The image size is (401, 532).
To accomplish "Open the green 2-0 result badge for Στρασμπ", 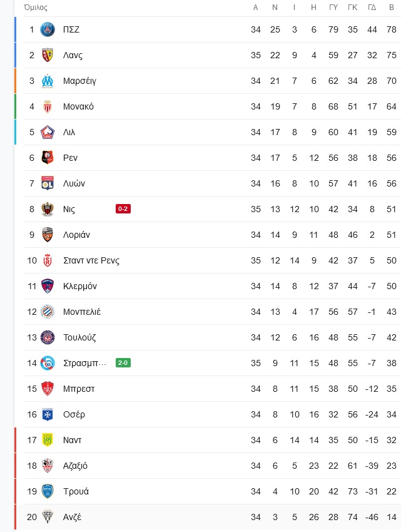I will pyautogui.click(x=123, y=363).
